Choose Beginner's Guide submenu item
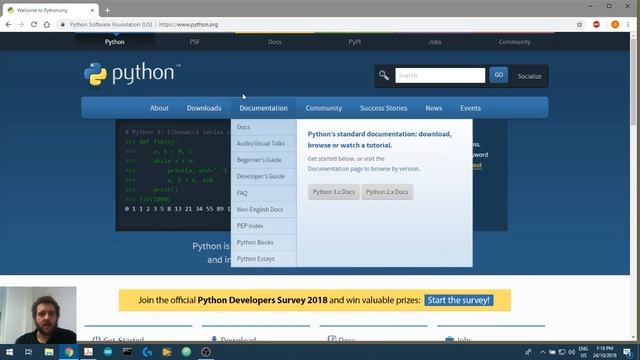This screenshot has width=640, height=360. click(x=264, y=160)
